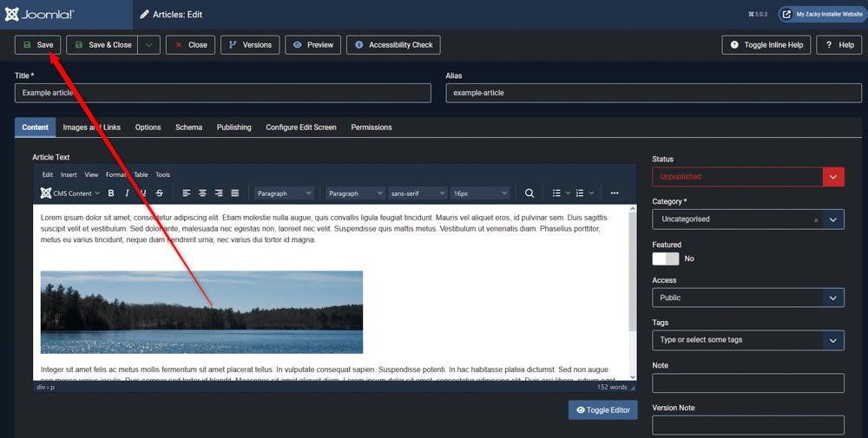
Task: Click Save & Close button
Action: click(x=102, y=45)
